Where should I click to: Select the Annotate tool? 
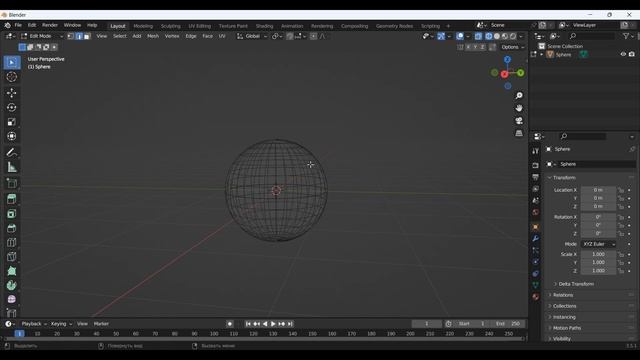point(12,153)
